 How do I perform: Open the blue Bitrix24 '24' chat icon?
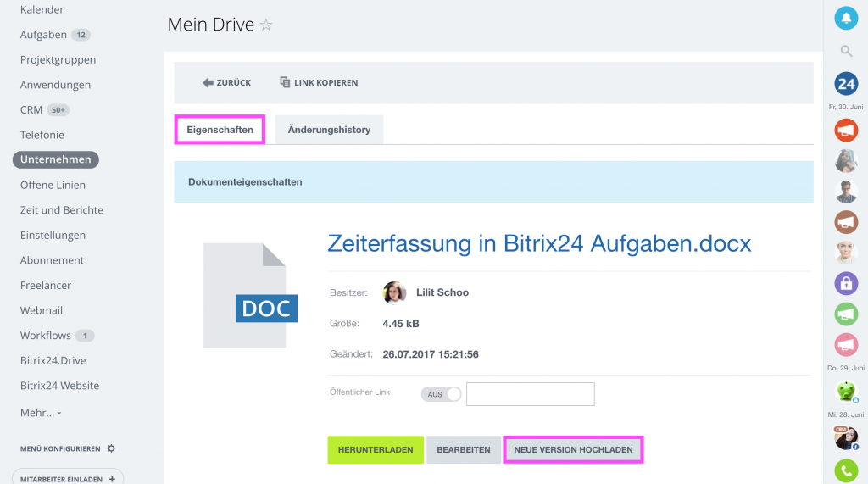pos(846,84)
